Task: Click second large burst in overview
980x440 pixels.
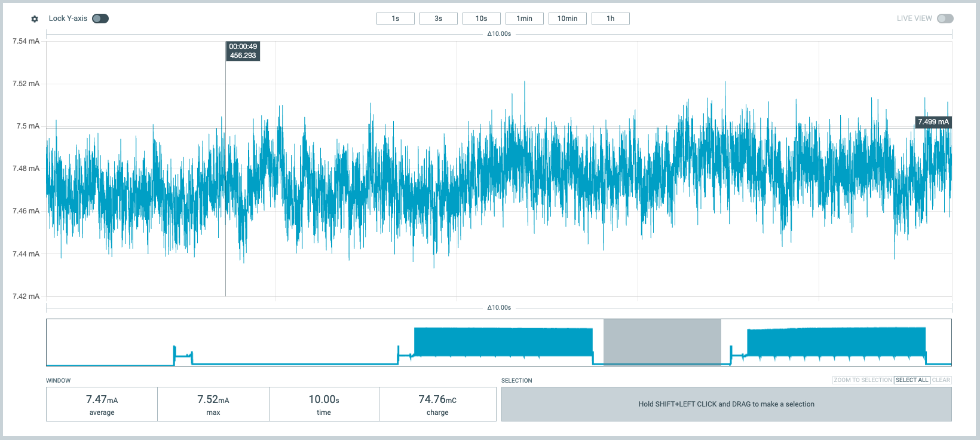Action: pos(836,342)
